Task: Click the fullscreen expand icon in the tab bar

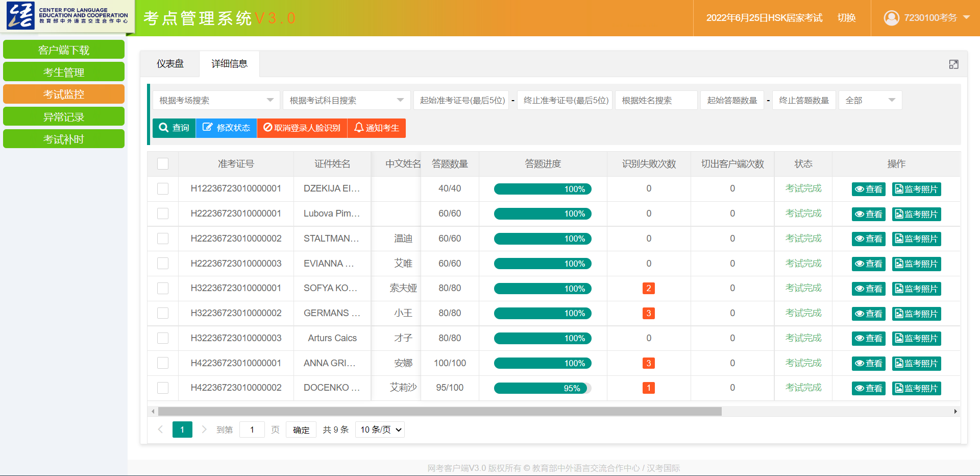Action: (x=953, y=64)
